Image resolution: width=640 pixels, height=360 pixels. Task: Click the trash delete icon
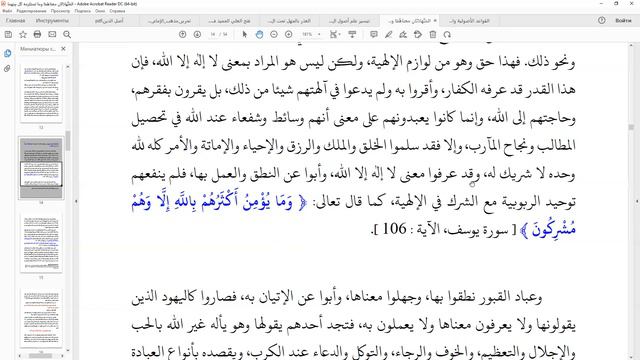coord(433,35)
